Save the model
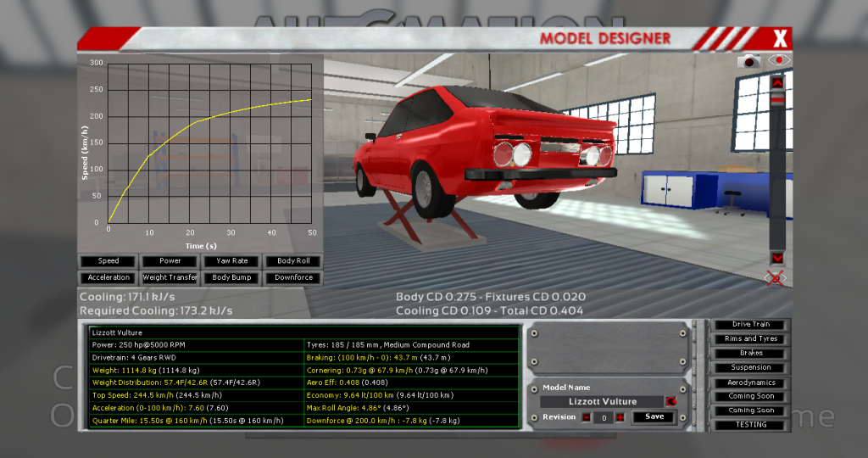Image resolution: width=868 pixels, height=458 pixels. pos(654,416)
